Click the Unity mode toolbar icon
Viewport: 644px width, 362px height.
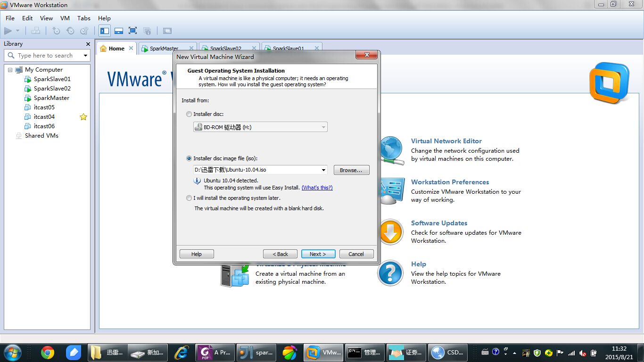tap(147, 31)
